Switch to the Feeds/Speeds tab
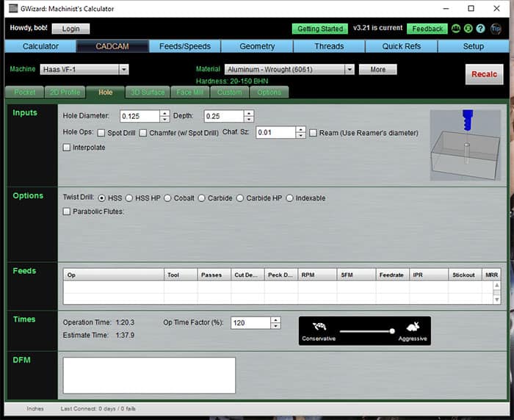This screenshot has height=420, width=514. [185, 46]
